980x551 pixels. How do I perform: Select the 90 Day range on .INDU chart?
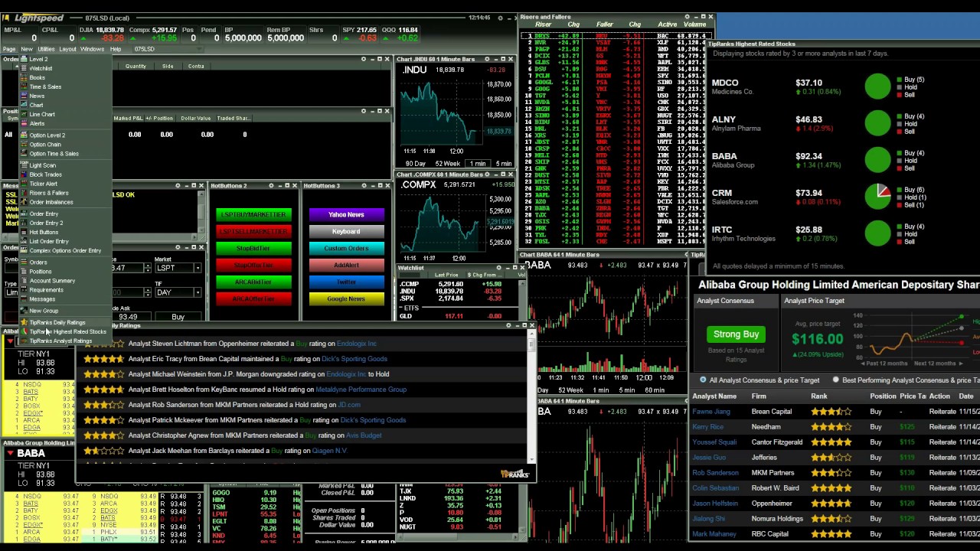[x=416, y=164]
